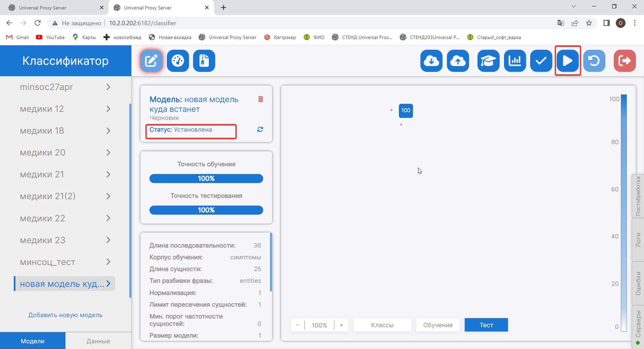Expand the минсоц_тест model entry
Viewport: 644px width, 349px height.
click(x=108, y=262)
